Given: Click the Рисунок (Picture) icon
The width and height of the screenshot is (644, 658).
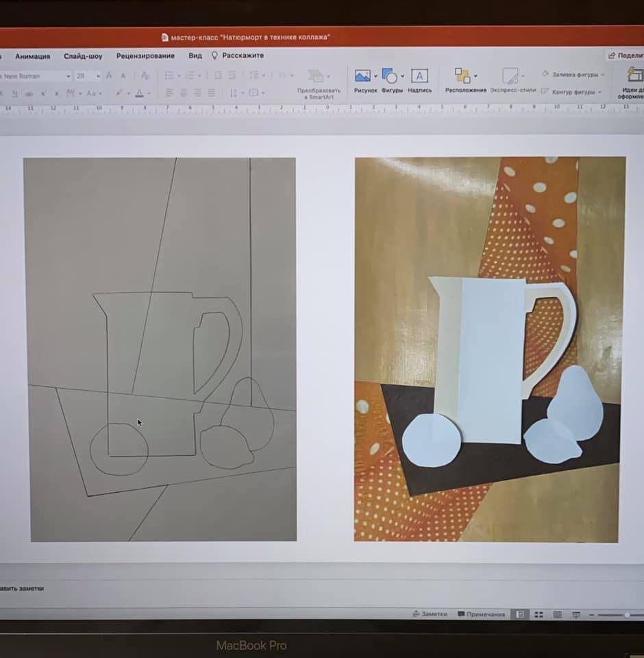Looking at the screenshot, I should (362, 76).
